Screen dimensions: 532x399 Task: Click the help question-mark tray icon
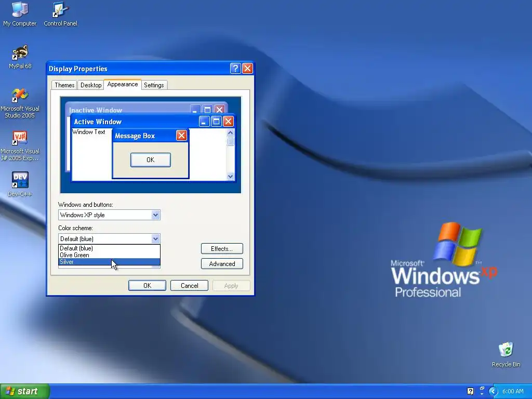[470, 391]
